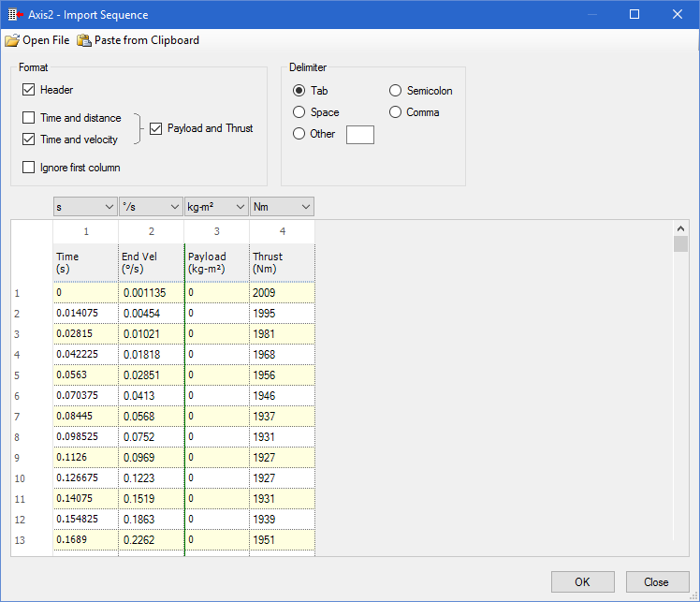Expand the velocity unit dropdown °/s
The width and height of the screenshot is (700, 602).
(x=151, y=206)
